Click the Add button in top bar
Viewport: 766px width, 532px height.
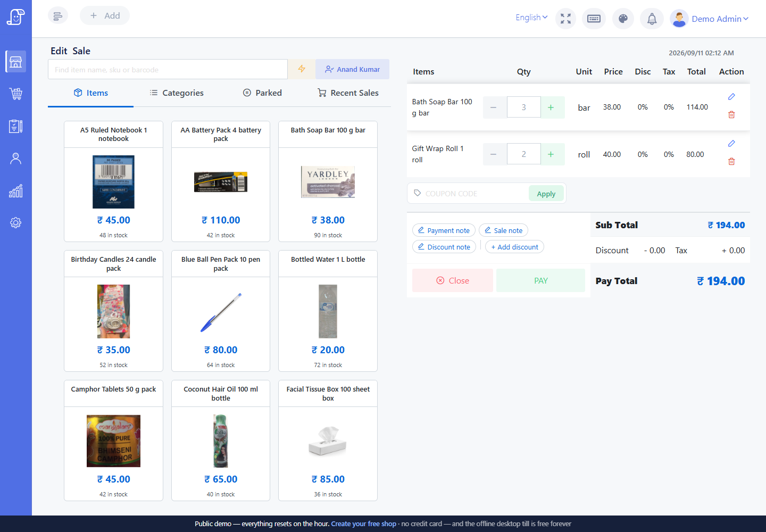click(x=105, y=15)
